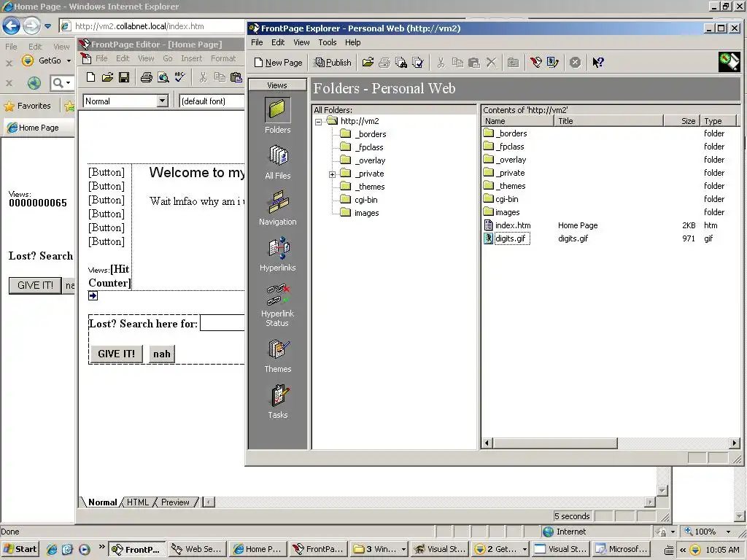Switch to All Files view
This screenshot has height=560, width=747.
tap(277, 162)
